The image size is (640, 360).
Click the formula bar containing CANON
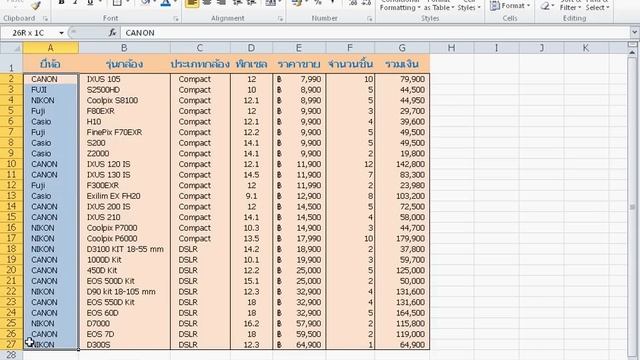pyautogui.click(x=376, y=33)
